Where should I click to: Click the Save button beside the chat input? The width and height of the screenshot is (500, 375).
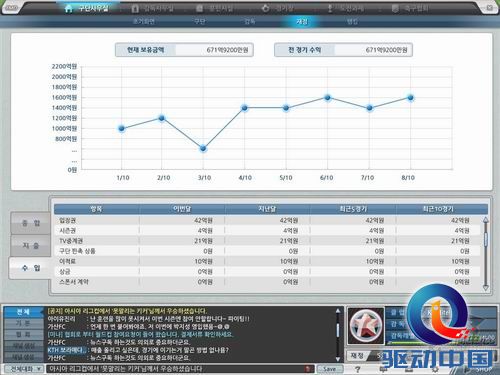point(330,369)
